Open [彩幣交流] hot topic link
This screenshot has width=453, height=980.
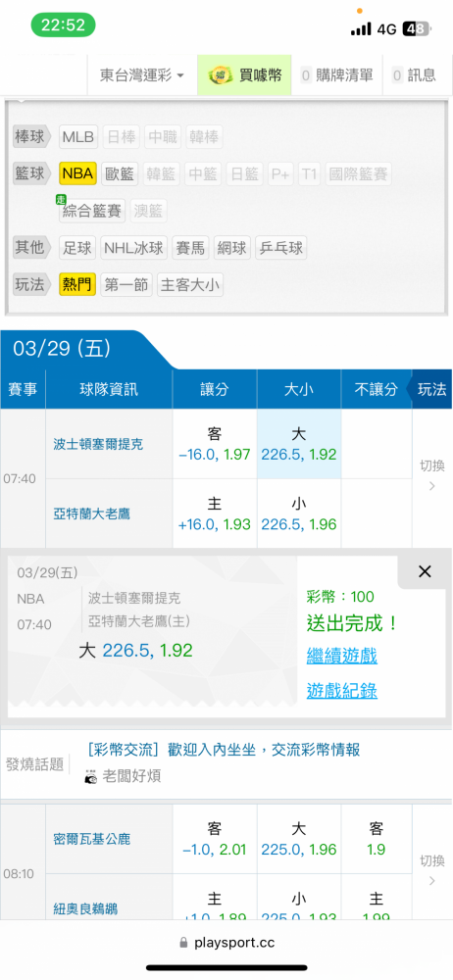point(224,750)
